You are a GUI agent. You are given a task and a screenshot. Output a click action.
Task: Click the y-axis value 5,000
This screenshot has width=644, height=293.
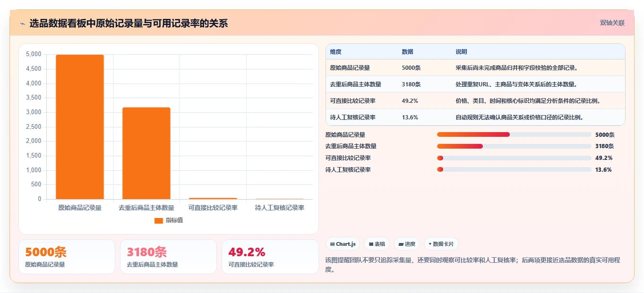34,54
